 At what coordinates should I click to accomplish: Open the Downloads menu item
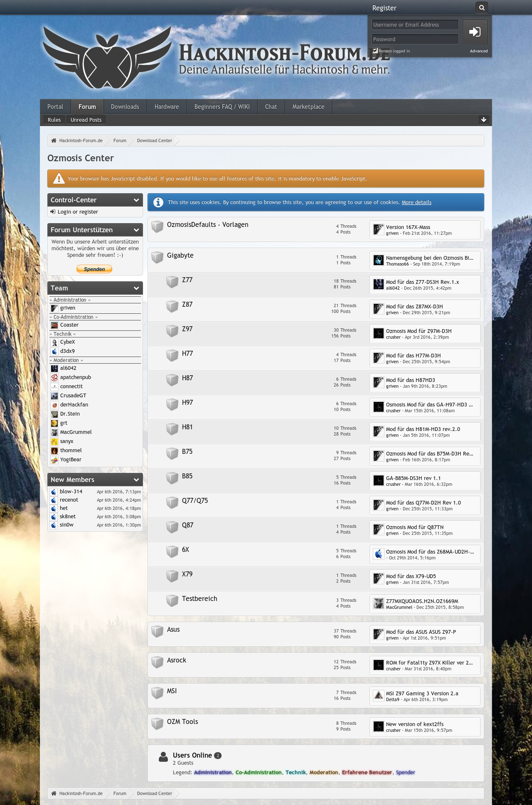(125, 107)
